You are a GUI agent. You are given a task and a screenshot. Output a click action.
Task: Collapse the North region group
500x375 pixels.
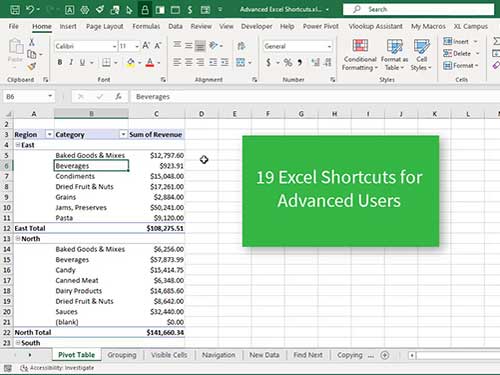click(x=18, y=239)
